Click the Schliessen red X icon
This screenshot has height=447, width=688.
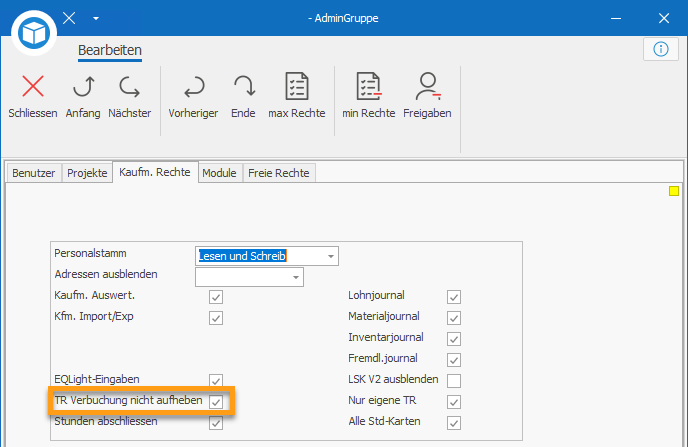33,86
